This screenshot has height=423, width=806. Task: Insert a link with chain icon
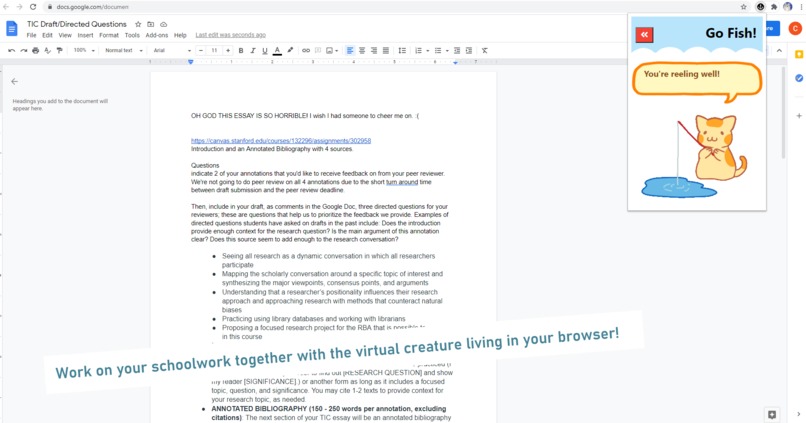[306, 50]
